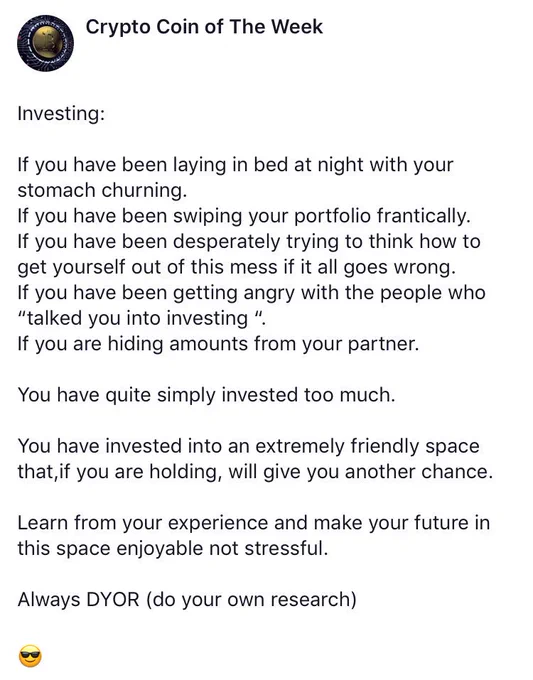The height and width of the screenshot is (680, 533).
Task: Click the 'Always DYOR' line
Action: pyautogui.click(x=187, y=599)
